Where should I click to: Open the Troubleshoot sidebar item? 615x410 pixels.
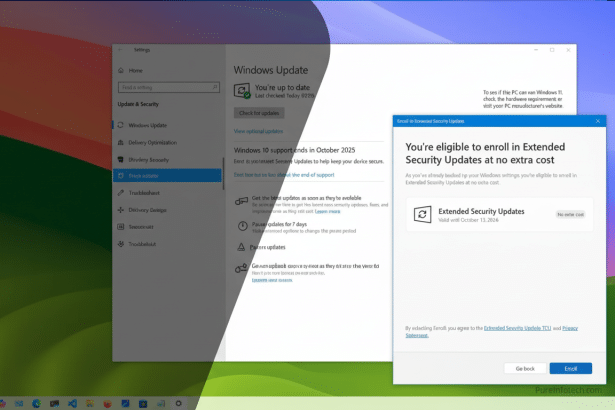[167, 193]
